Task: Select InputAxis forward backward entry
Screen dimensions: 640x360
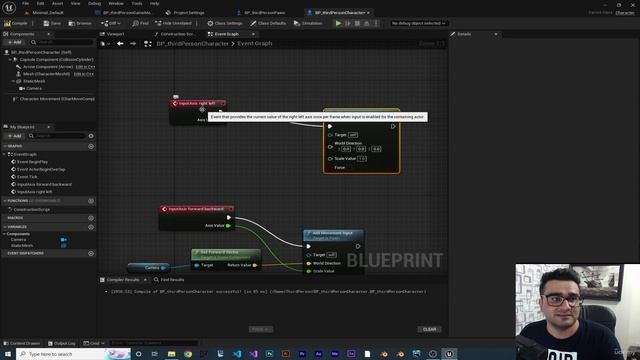Action: pos(44,184)
